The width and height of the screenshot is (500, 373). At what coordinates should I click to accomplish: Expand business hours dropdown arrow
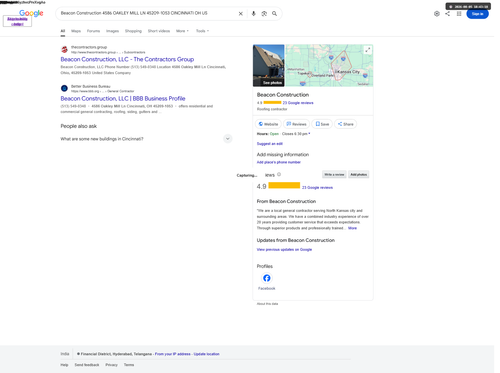coord(309,134)
